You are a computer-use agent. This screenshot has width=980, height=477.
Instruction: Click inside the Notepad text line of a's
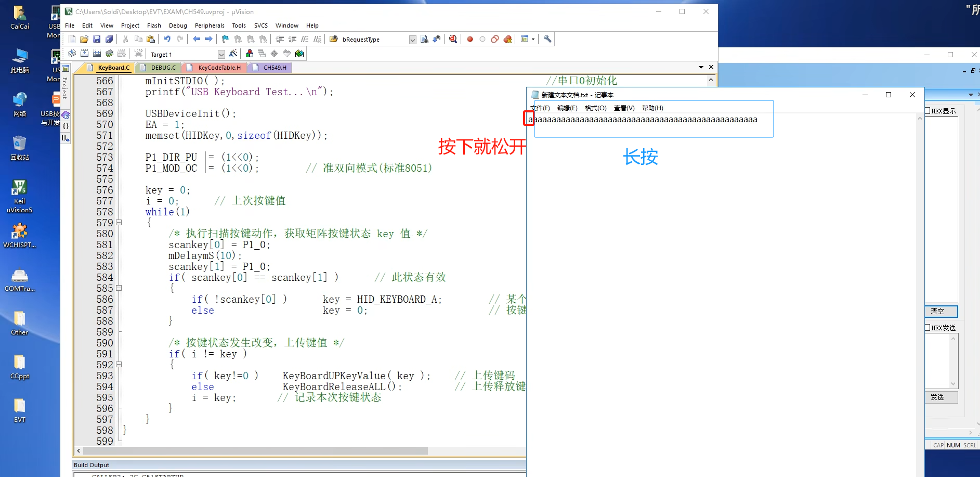643,120
